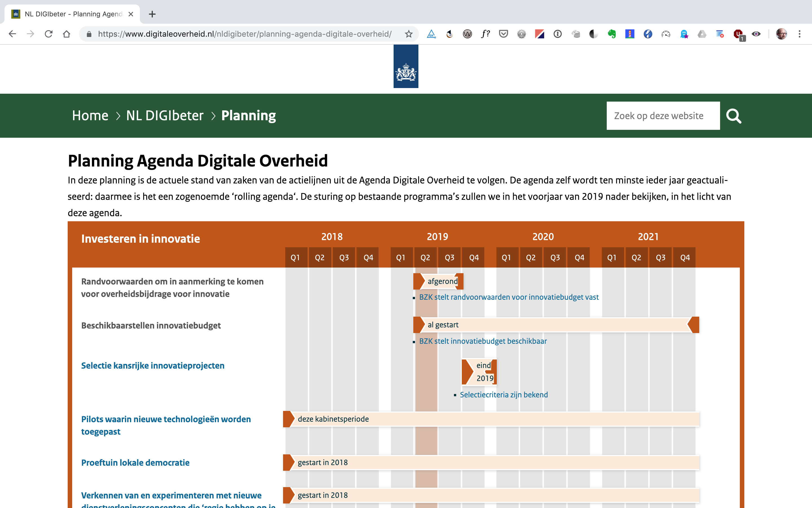Image resolution: width=812 pixels, height=508 pixels.
Task: Click the 'Planning Agenda Digitale Overheid' heading
Action: click(198, 161)
